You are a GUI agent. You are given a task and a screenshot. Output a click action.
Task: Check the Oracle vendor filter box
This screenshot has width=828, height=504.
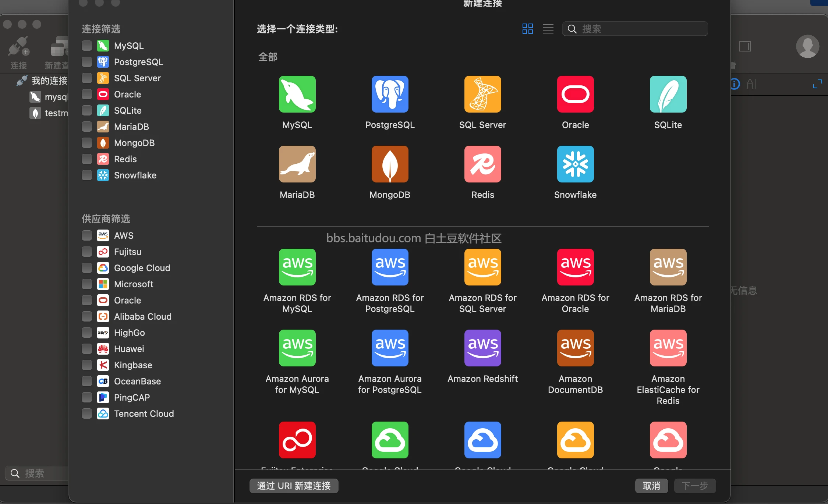point(87,300)
